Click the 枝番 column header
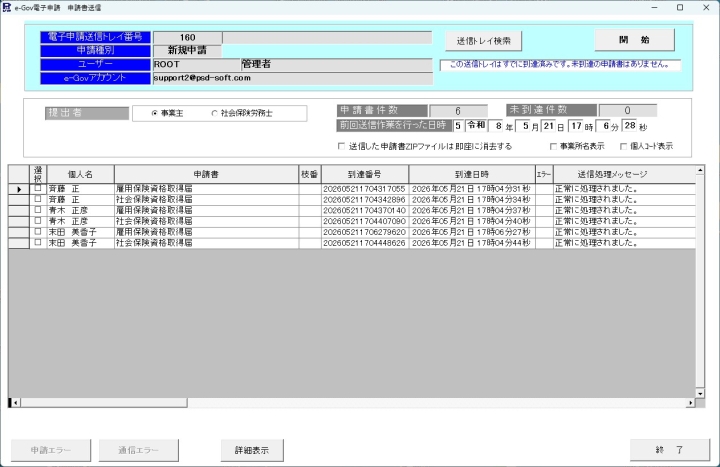This screenshot has height=467, width=720. [309, 174]
